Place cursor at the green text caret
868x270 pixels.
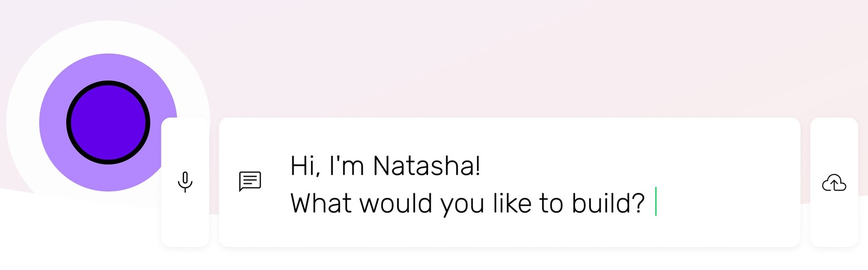point(656,202)
